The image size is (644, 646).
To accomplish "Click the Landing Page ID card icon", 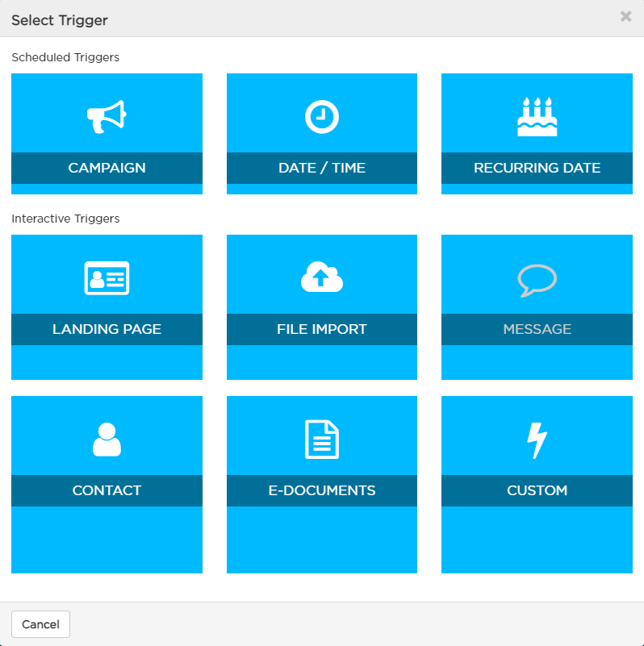I will coord(107,278).
